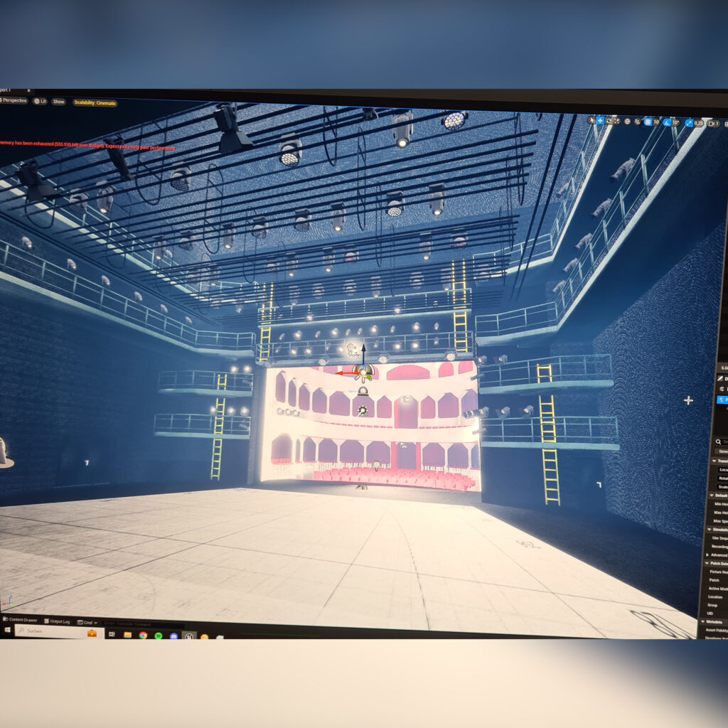Image resolution: width=728 pixels, height=728 pixels.
Task: Open the Perspective viewport menu
Action: [14, 100]
